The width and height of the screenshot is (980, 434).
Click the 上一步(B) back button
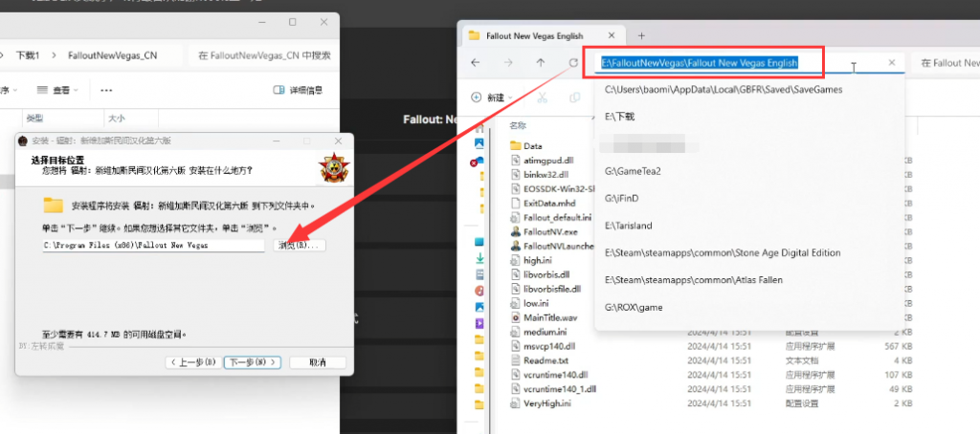click(194, 362)
